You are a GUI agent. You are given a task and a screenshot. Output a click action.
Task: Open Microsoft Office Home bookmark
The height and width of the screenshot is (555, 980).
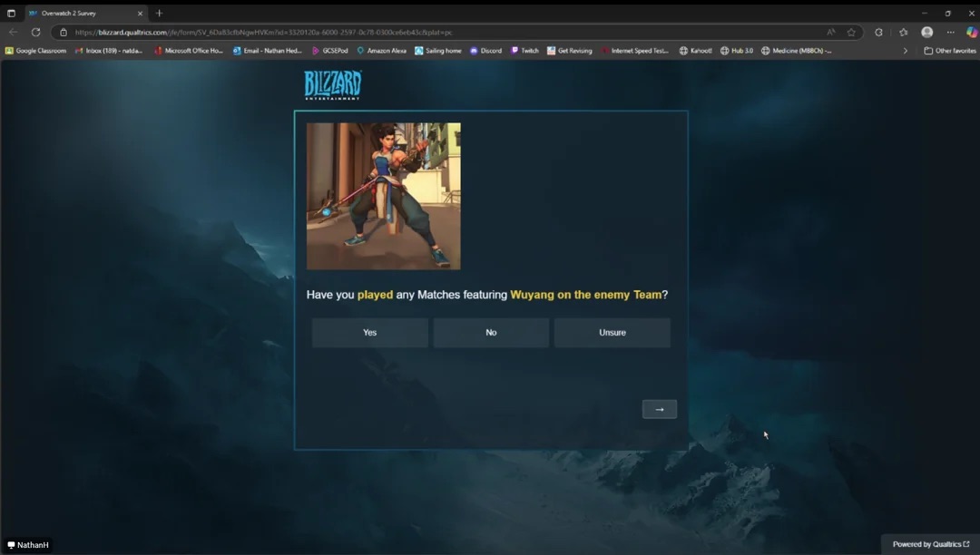click(189, 51)
